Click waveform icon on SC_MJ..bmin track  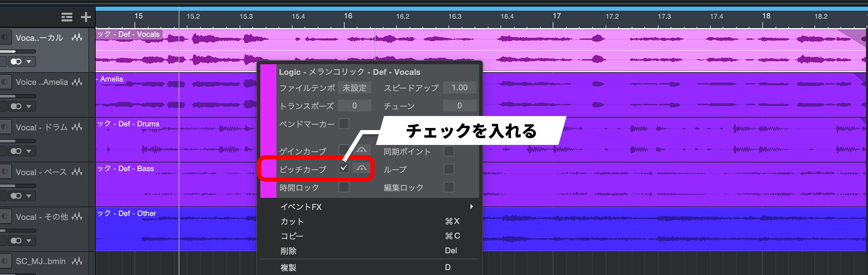click(77, 261)
